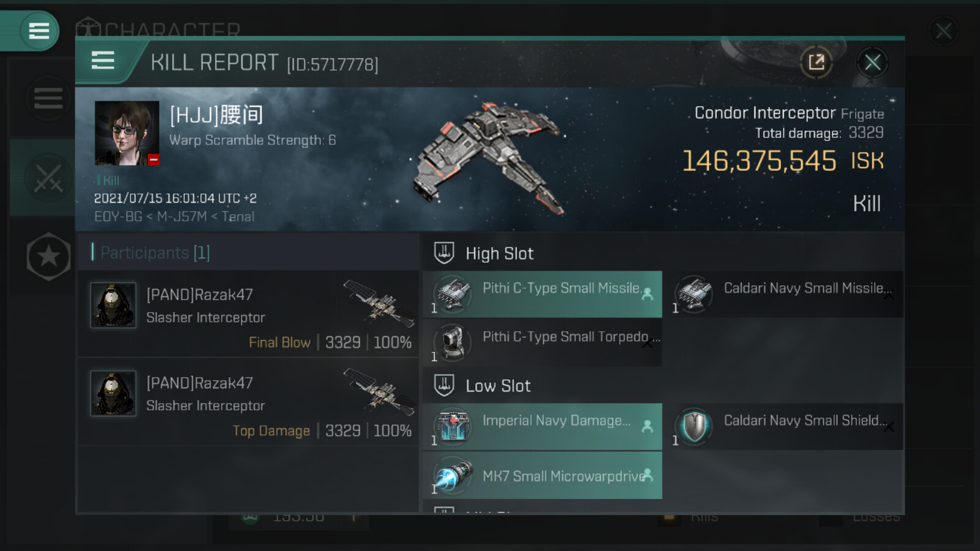Open Razak47 Final Blow participant entry
The image size is (980, 551).
coord(249,314)
